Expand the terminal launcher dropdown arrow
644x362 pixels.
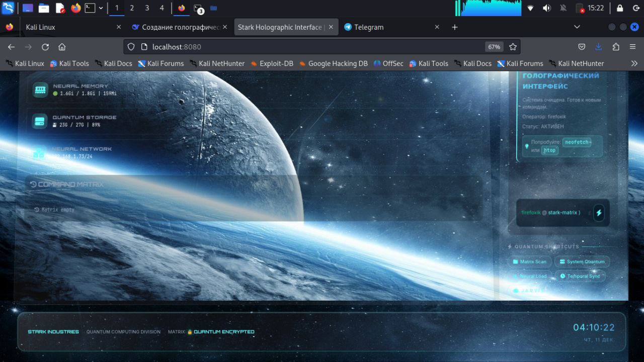101,8
